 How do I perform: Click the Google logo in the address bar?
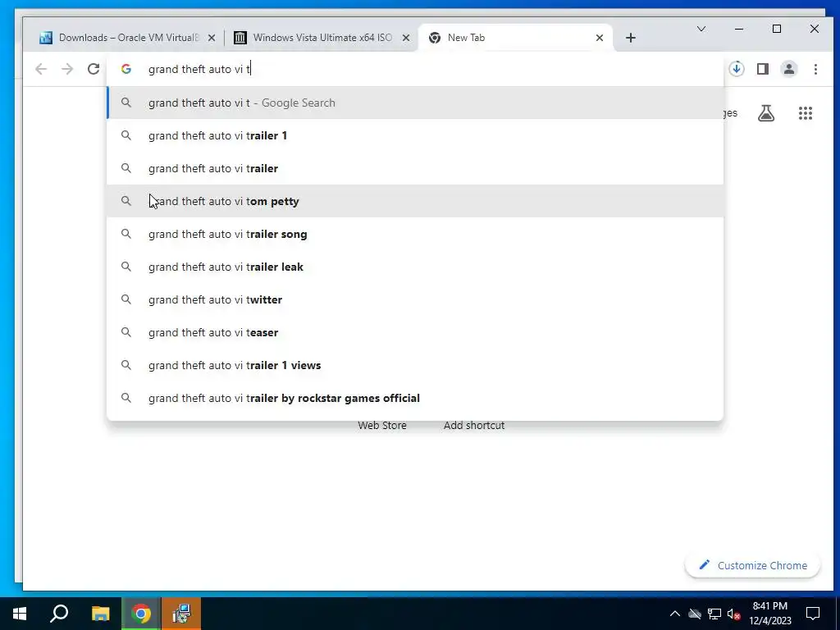(126, 69)
